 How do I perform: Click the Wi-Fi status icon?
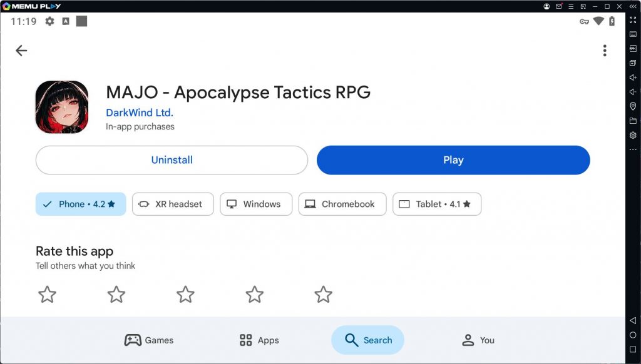click(598, 21)
